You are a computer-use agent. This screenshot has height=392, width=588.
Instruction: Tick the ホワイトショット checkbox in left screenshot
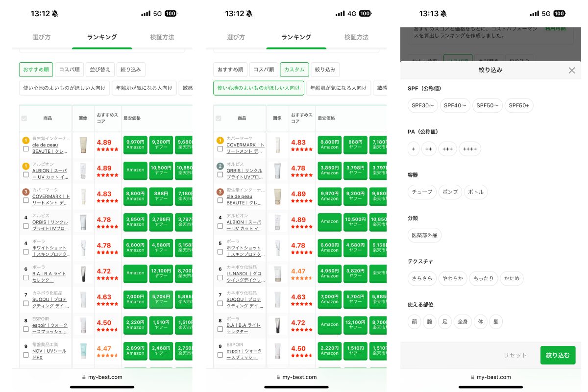coord(26,252)
